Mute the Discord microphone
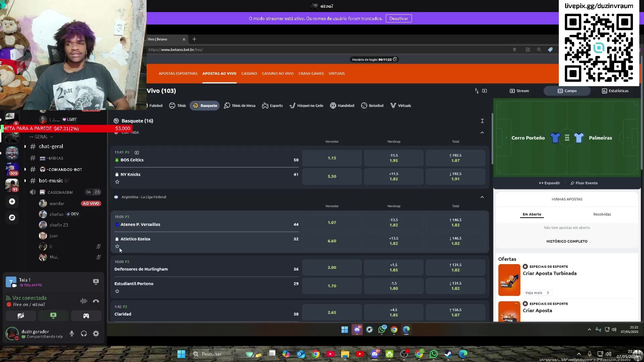644x362 pixels. click(72, 334)
